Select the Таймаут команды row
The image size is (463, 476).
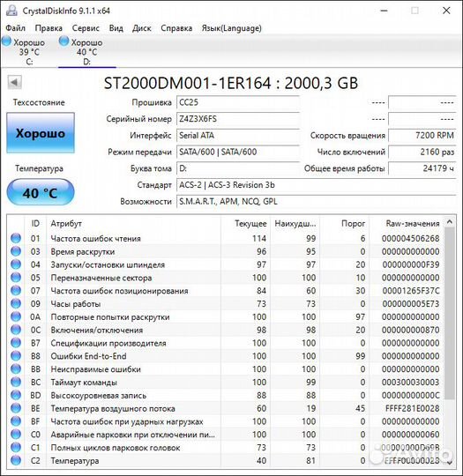tap(225, 383)
